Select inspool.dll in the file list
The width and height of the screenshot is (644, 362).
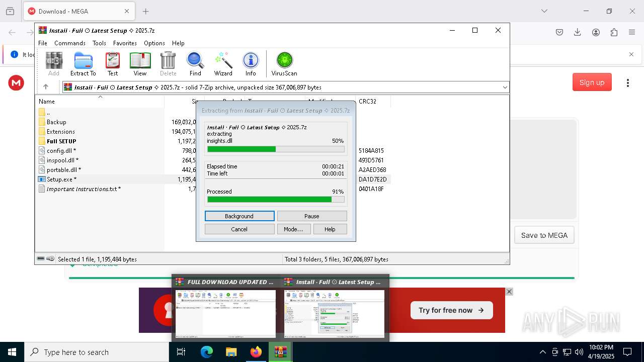click(62, 160)
